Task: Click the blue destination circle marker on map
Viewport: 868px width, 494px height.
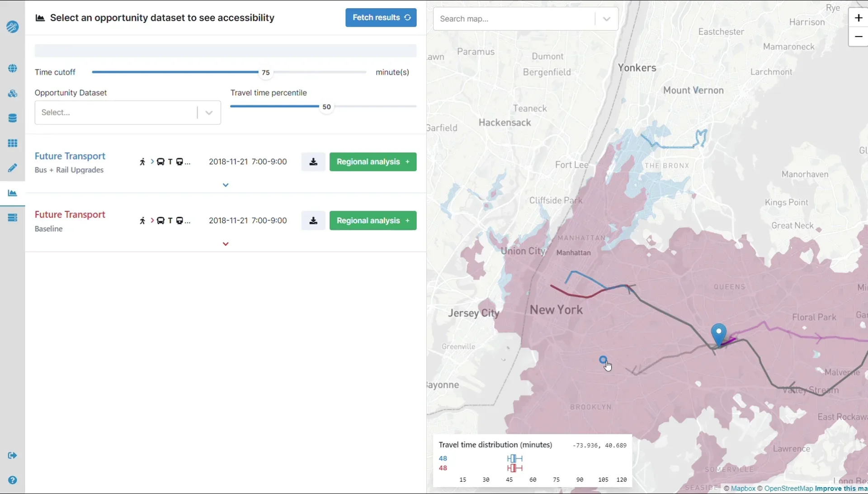Action: point(603,360)
